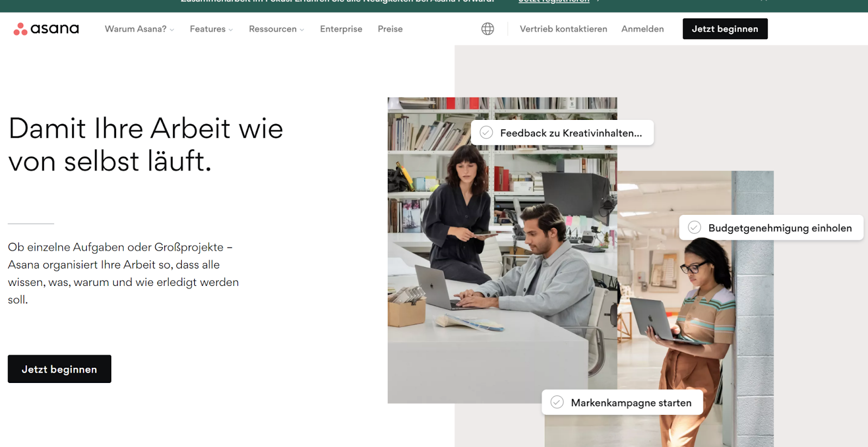Click the paragraph starting "Ob einzelne Aufgaben"
868x447 pixels.
(123, 273)
